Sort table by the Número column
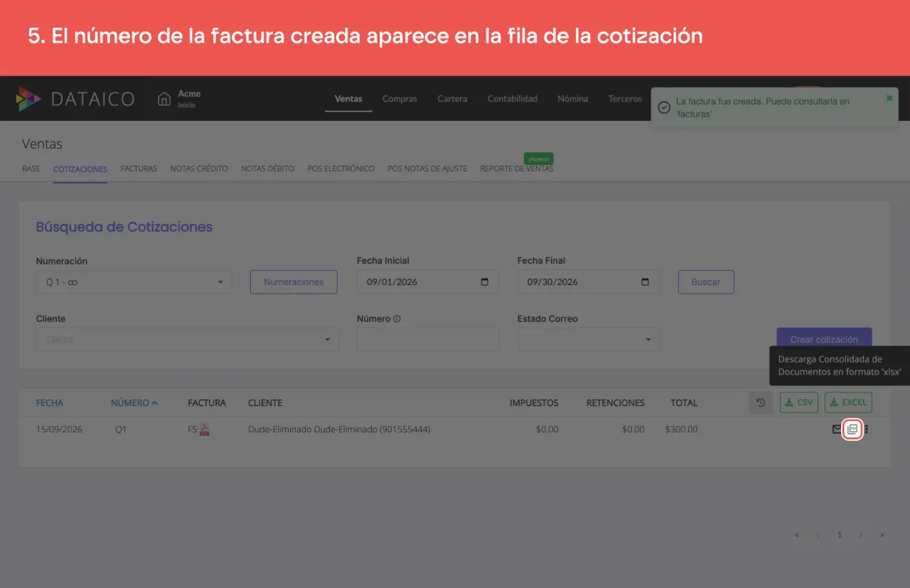This screenshot has height=588, width=910. pos(134,402)
